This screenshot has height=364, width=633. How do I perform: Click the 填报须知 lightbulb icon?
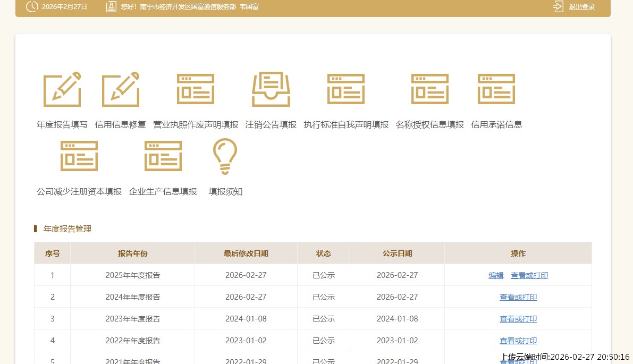(225, 156)
